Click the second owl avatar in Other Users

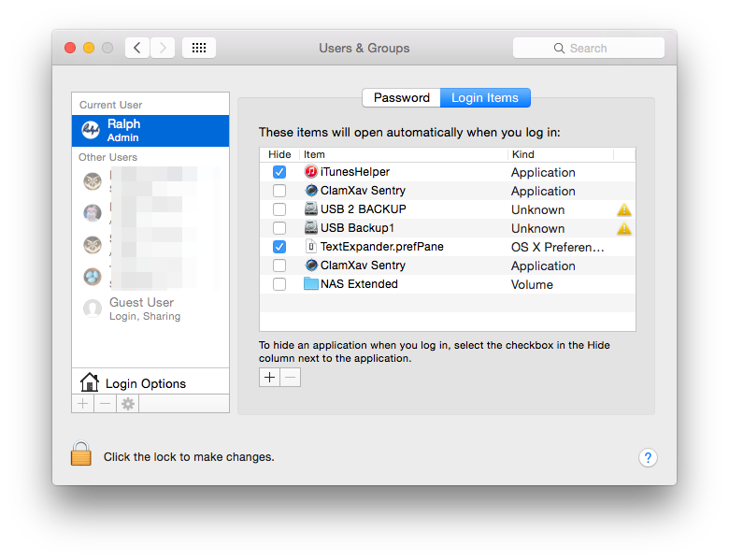tap(93, 245)
